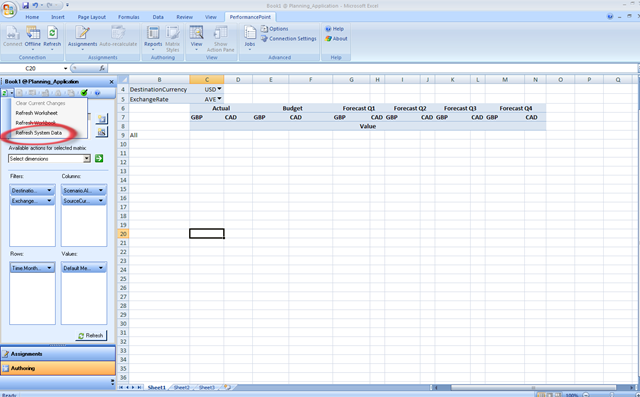
Task: Expand the Scenario.Al... column dropdown
Action: 101,190
